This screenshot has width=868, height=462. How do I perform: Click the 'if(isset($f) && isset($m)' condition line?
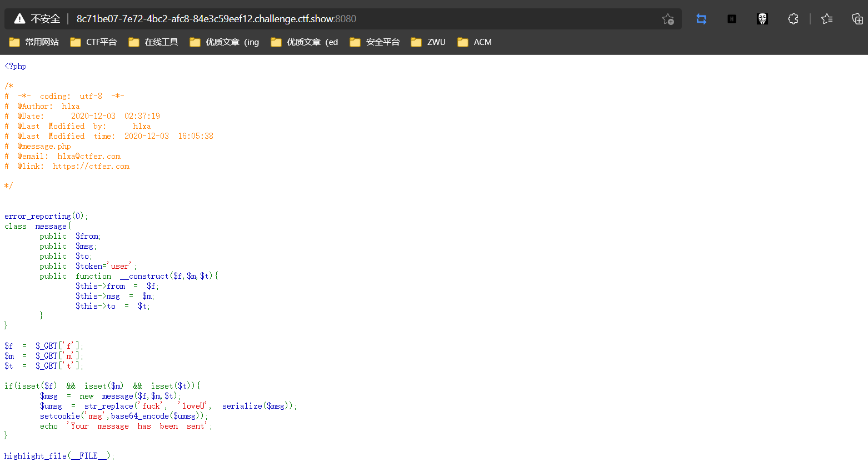pos(102,386)
